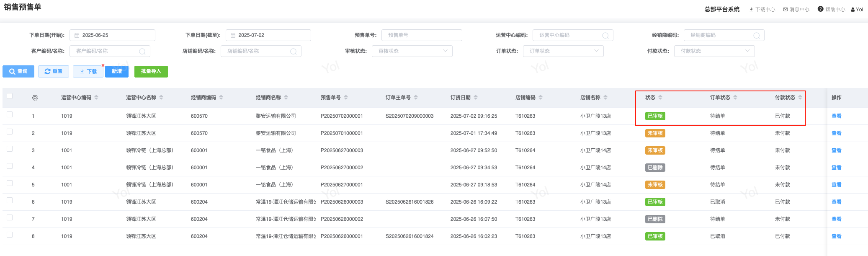Image resolution: width=868 pixels, height=256 pixels.
Task: Click search icon in 店铺编码/名称 field
Action: pos(293,52)
